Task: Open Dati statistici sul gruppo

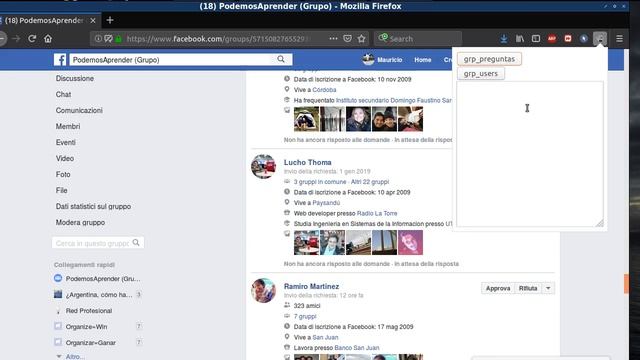Action: (x=93, y=207)
